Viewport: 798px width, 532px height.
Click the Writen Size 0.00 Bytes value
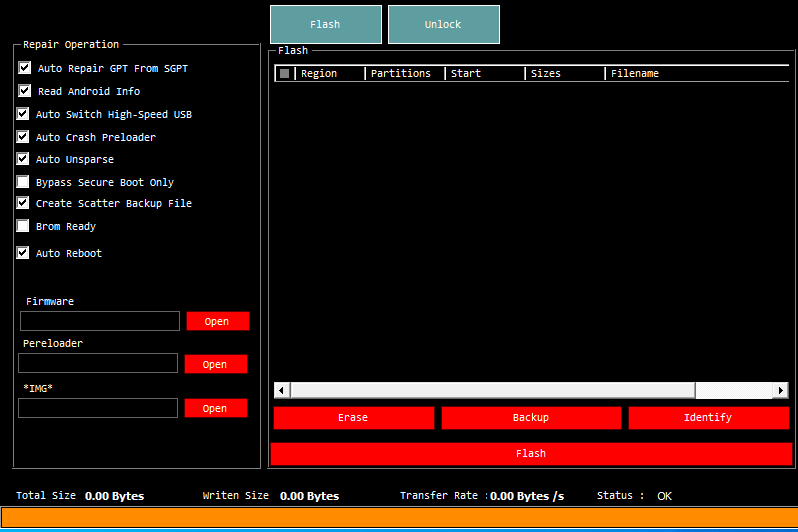coord(309,496)
